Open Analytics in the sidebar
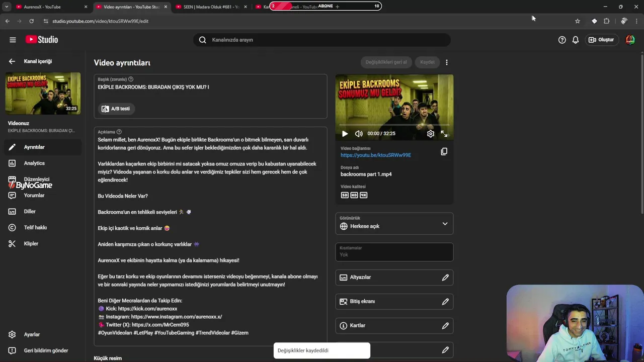Screen dimensions: 644x362 coord(43,163)
